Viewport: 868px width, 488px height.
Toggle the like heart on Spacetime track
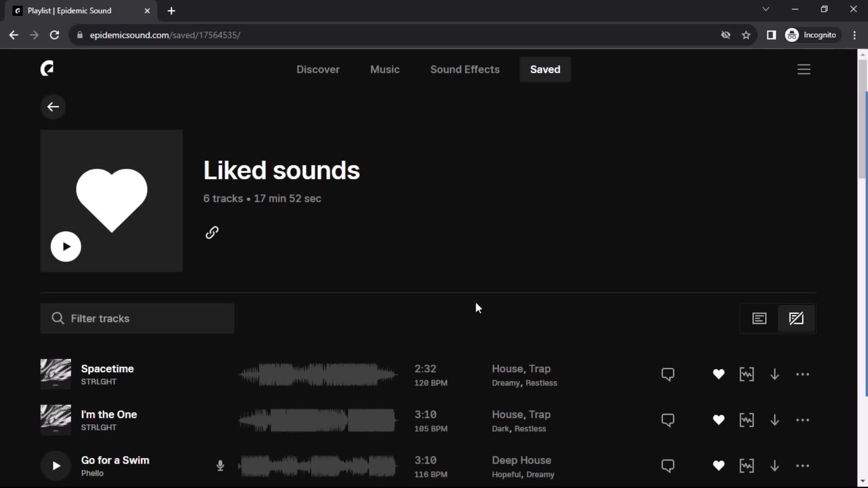719,374
